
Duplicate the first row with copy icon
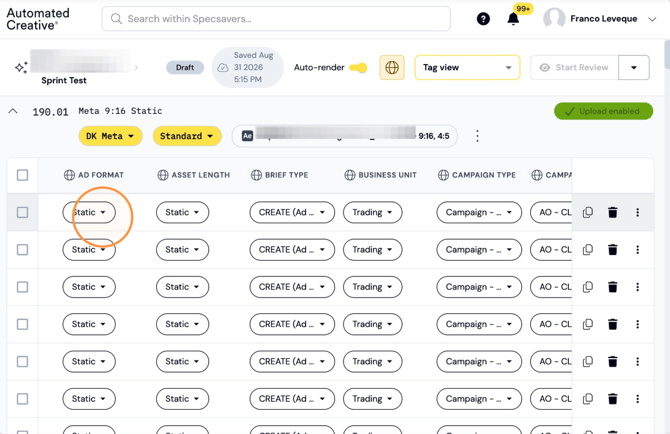(x=588, y=212)
